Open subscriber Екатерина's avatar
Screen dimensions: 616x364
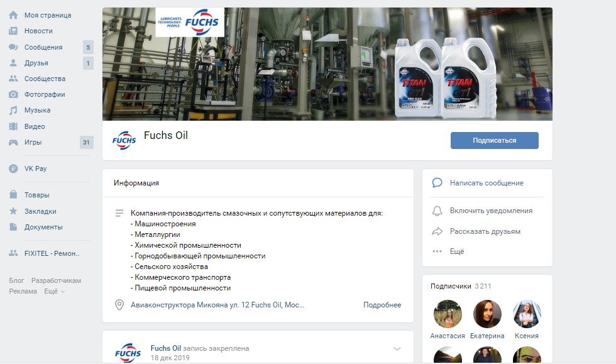(487, 314)
